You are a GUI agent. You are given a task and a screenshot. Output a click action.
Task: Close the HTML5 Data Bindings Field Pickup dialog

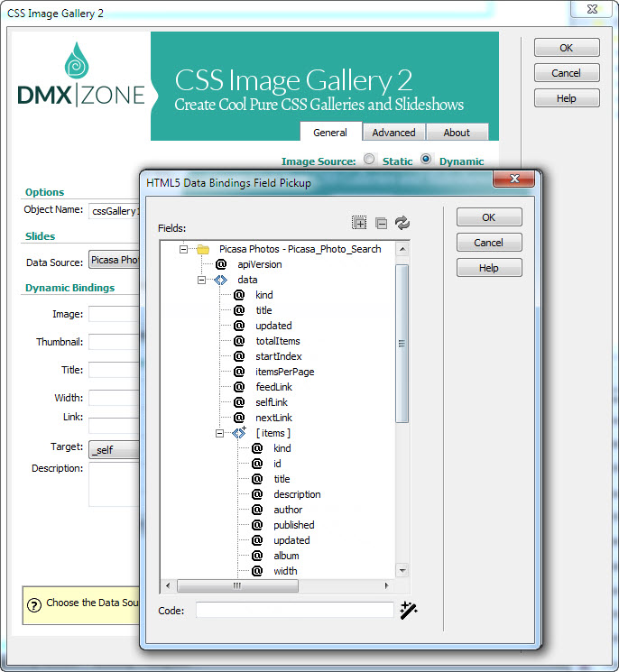[x=514, y=179]
